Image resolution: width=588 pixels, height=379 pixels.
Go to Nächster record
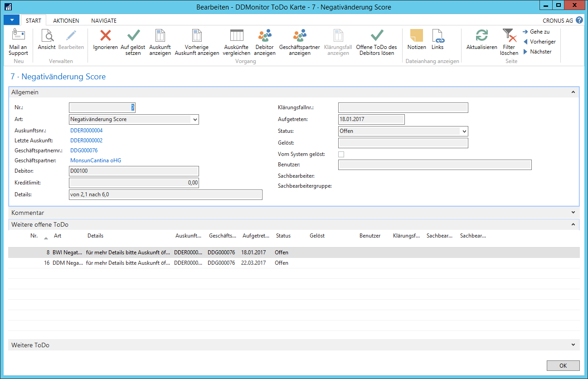click(537, 52)
